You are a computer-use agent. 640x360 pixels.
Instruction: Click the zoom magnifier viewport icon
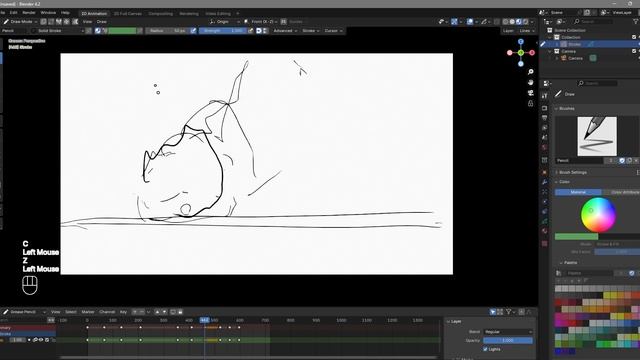click(x=531, y=72)
